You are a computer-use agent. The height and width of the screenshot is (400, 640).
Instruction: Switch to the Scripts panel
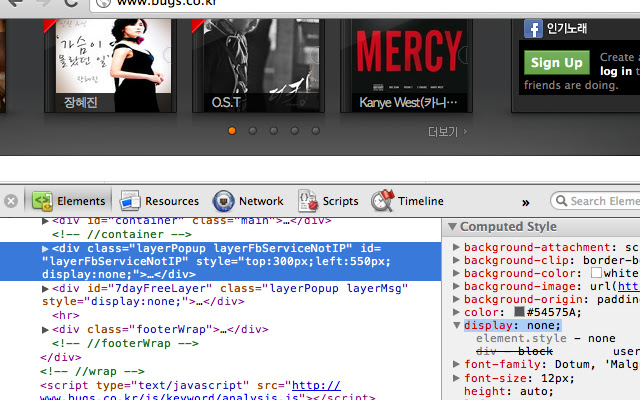point(328,201)
